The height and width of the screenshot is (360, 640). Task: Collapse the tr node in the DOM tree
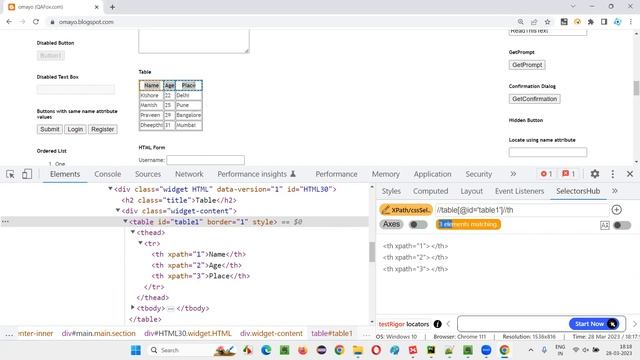tap(140, 243)
